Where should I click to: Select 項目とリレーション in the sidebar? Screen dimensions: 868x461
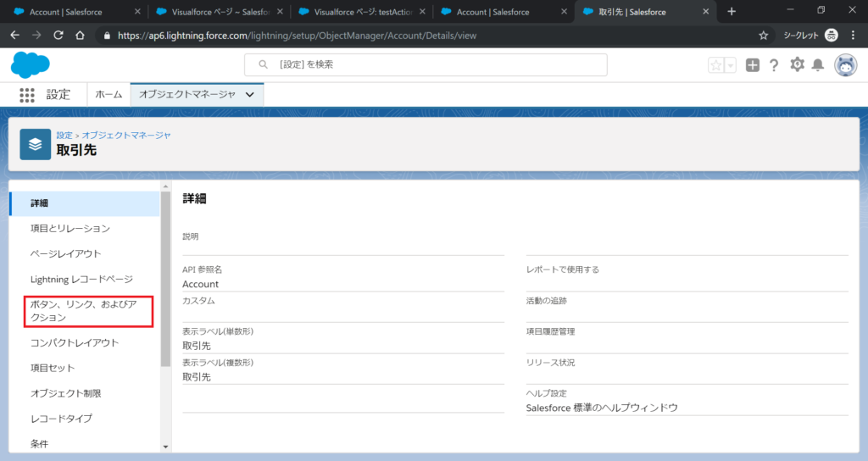pos(70,229)
